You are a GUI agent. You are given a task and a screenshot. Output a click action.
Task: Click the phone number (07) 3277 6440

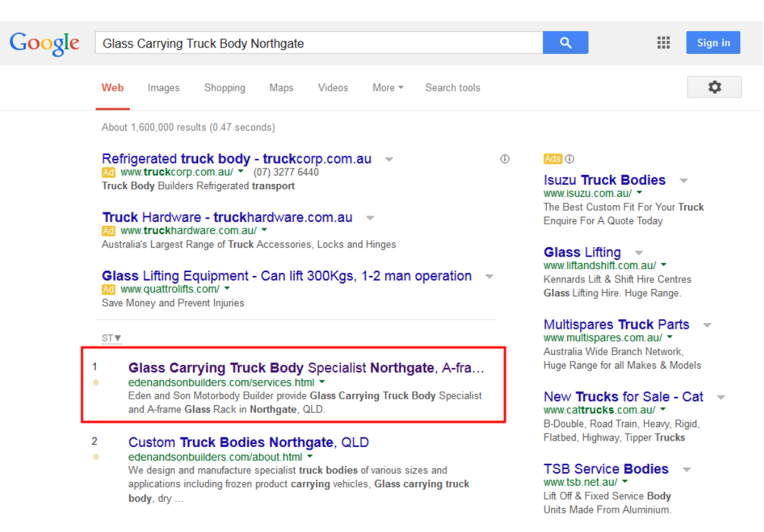click(x=286, y=172)
